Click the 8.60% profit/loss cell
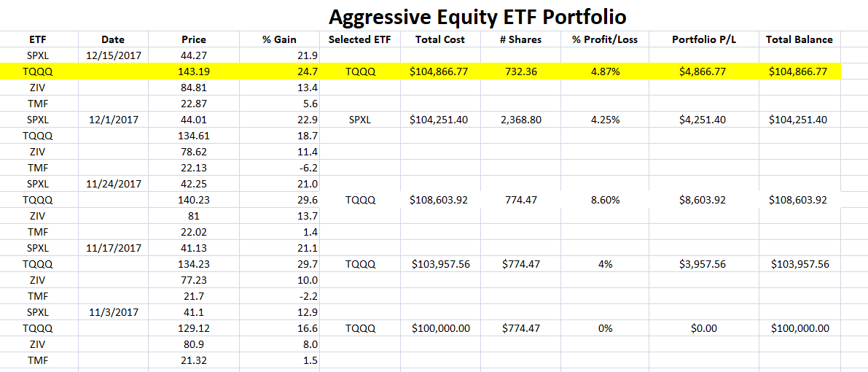This screenshot has height=372, width=868. (x=604, y=200)
